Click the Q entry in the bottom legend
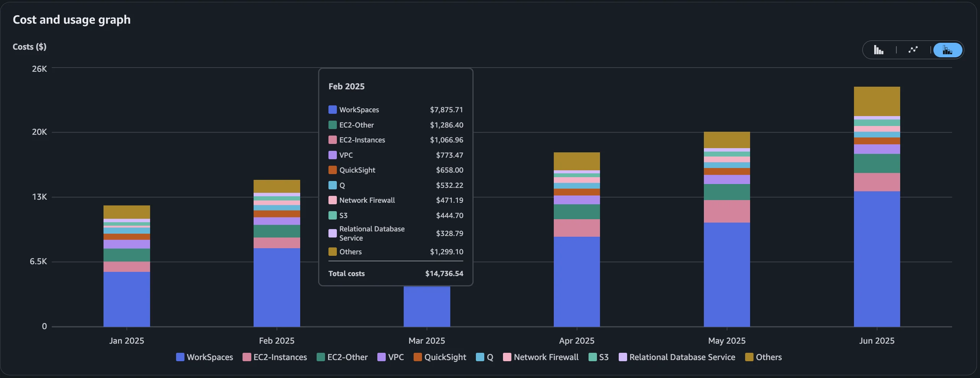This screenshot has height=378, width=980. pyautogui.click(x=485, y=357)
